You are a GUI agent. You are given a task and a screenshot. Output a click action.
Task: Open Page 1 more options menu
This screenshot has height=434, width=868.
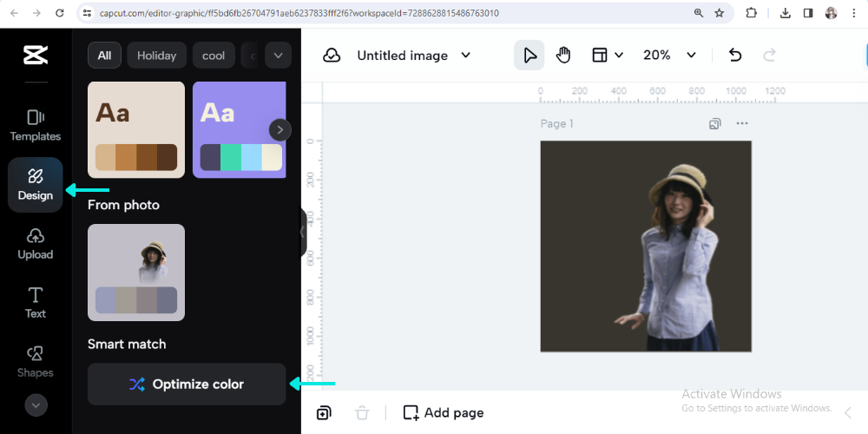coord(742,123)
